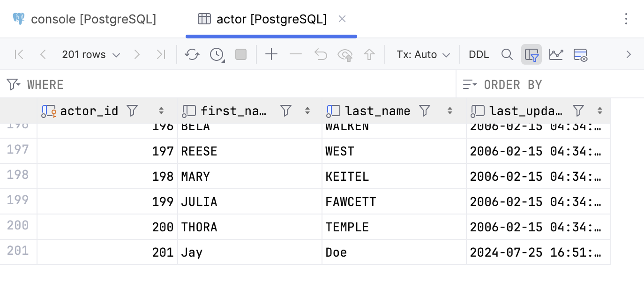Toggle the filter panel icon
The image size is (644, 281).
pos(532,54)
